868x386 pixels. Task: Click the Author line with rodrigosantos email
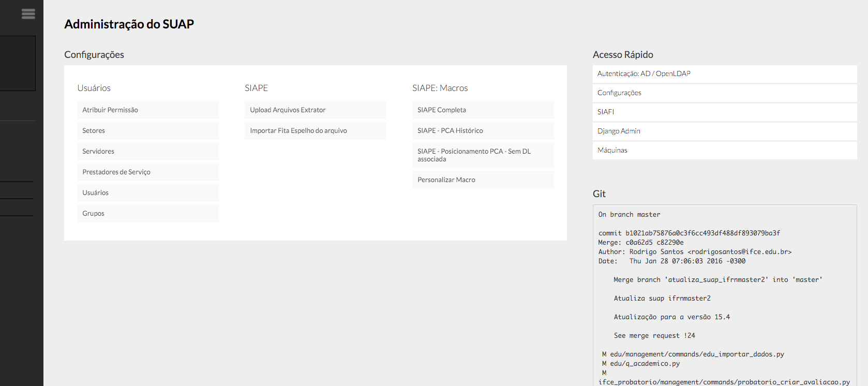click(695, 252)
